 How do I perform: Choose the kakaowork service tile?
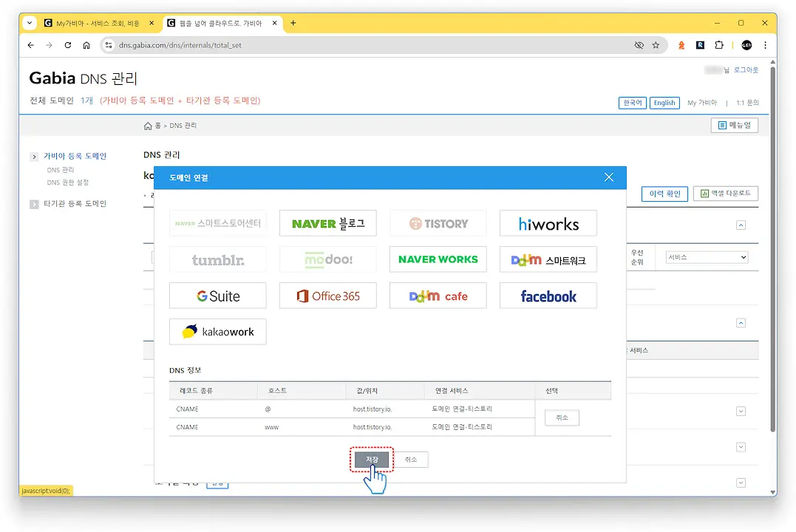(218, 332)
